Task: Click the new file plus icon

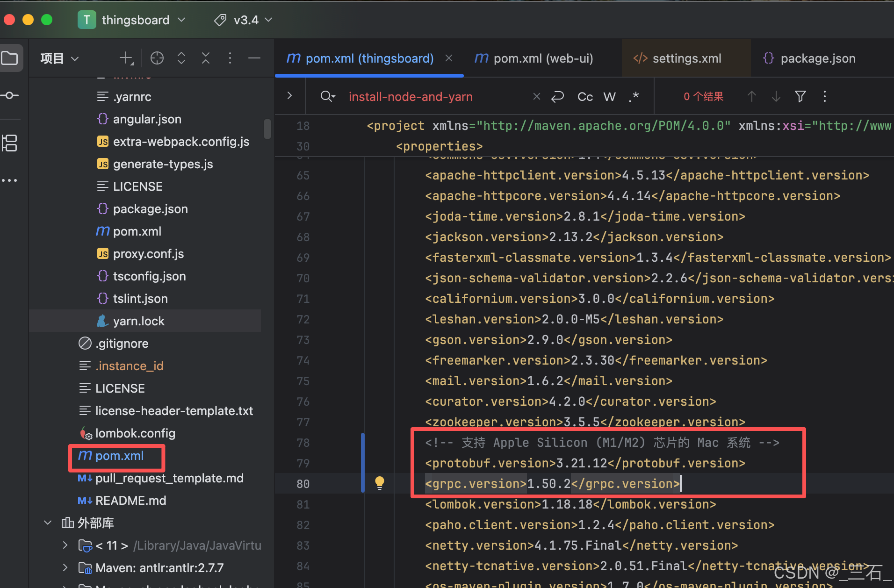Action: pos(126,58)
